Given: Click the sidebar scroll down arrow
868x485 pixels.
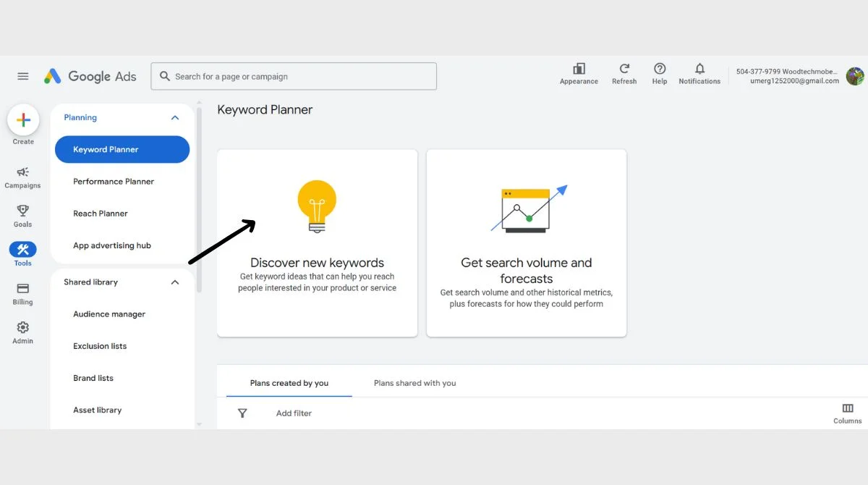Looking at the screenshot, I should coord(199,424).
